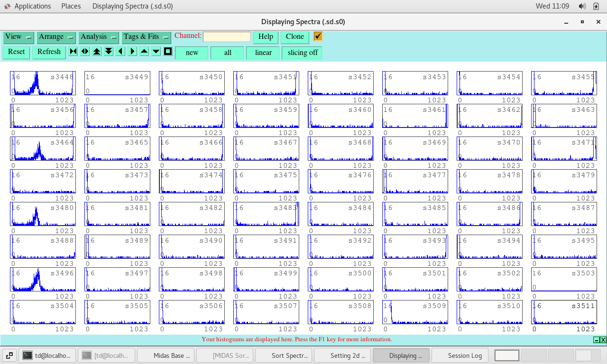Click the Clone button
This screenshot has width=607, height=364.
pyautogui.click(x=294, y=37)
